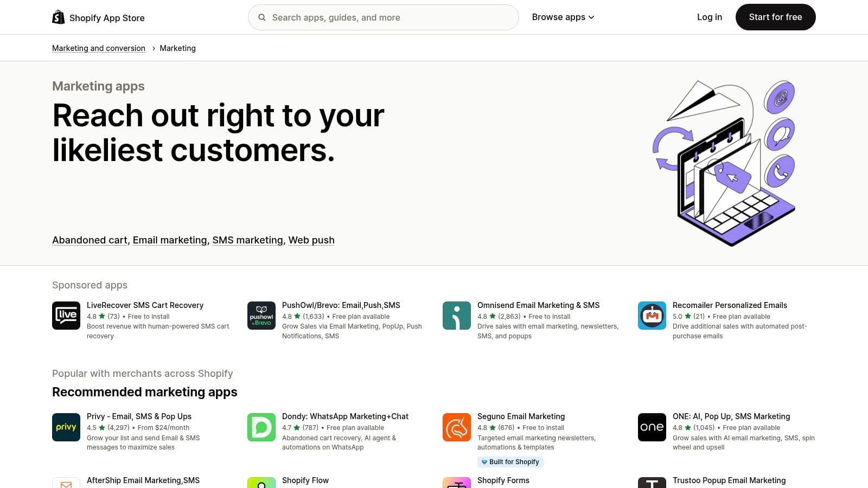Navigate to SMS marketing category

(247, 240)
